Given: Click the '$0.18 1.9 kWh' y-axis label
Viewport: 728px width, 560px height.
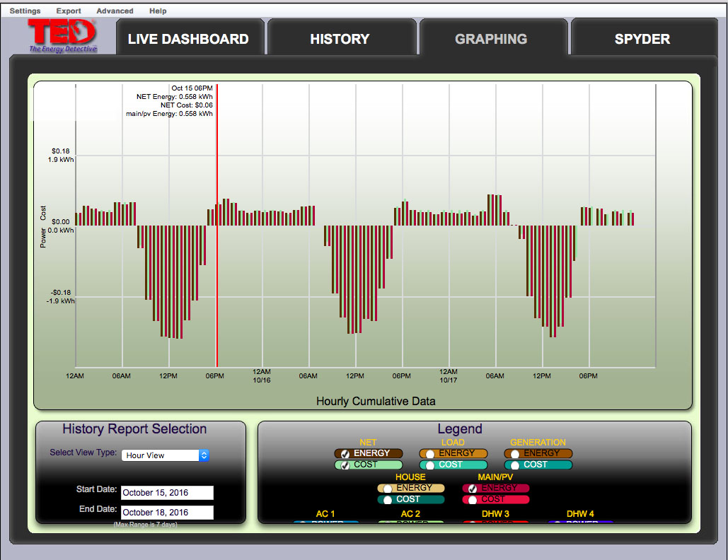Looking at the screenshot, I should (61, 156).
